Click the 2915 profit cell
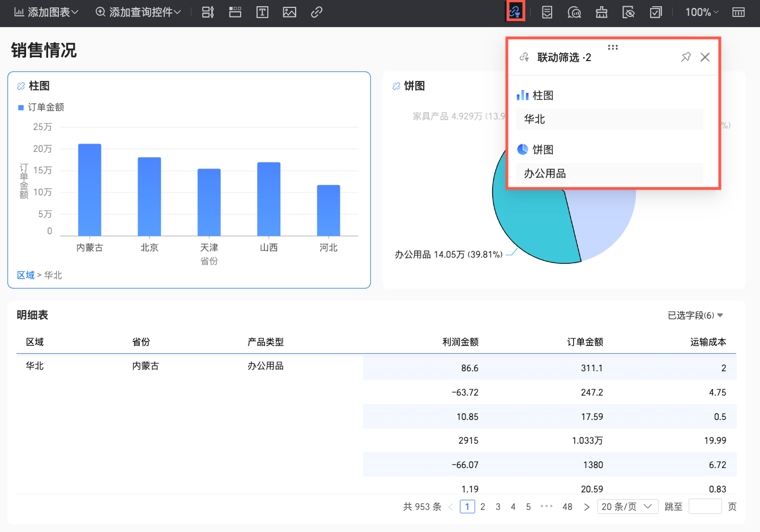Viewport: 760px width, 532px height. point(468,440)
